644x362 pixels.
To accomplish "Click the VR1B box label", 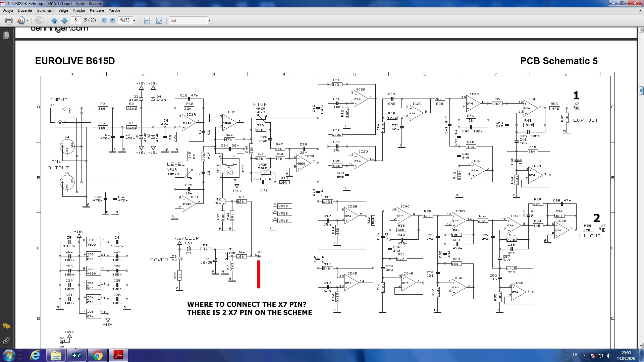I will (x=284, y=220).
